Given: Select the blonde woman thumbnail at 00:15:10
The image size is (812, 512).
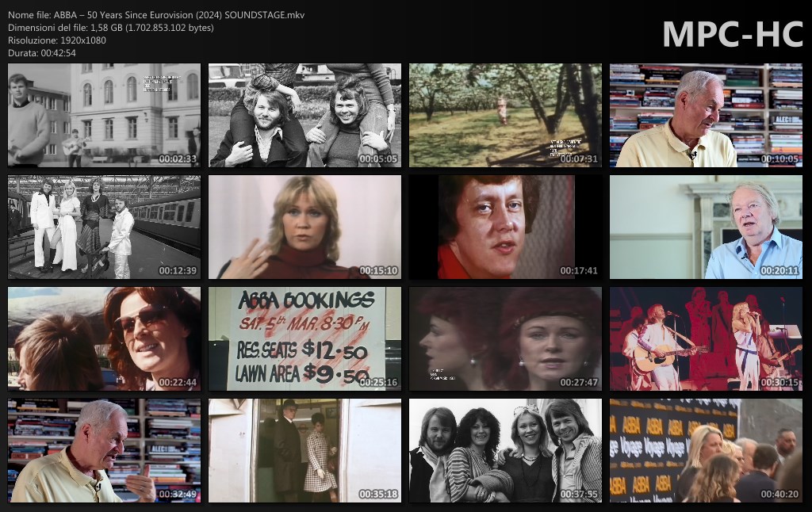Looking at the screenshot, I should coord(304,227).
